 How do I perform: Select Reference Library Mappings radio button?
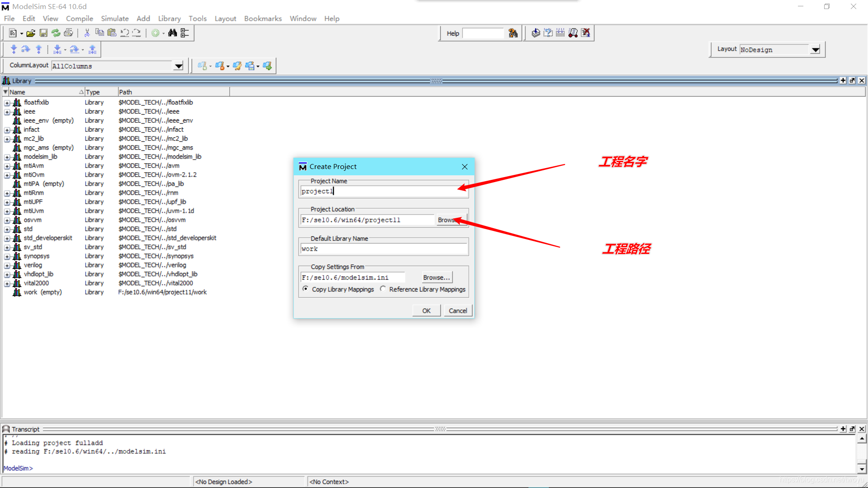pyautogui.click(x=382, y=289)
